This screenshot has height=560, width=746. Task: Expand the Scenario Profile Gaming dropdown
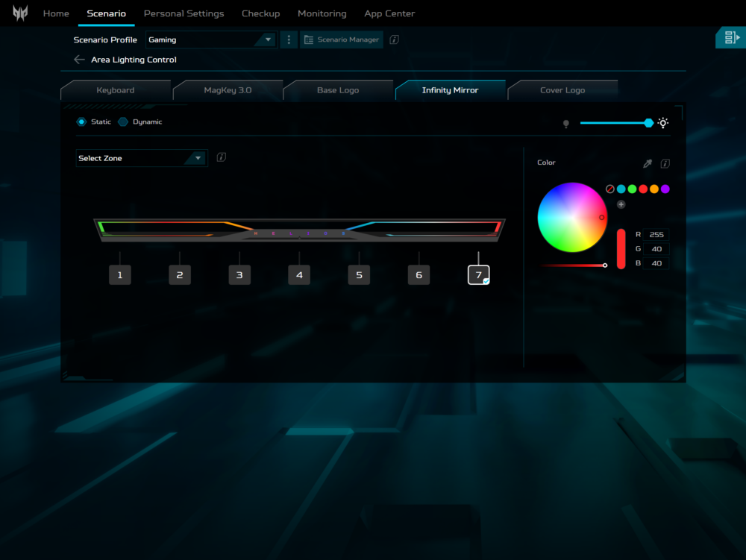pos(210,40)
